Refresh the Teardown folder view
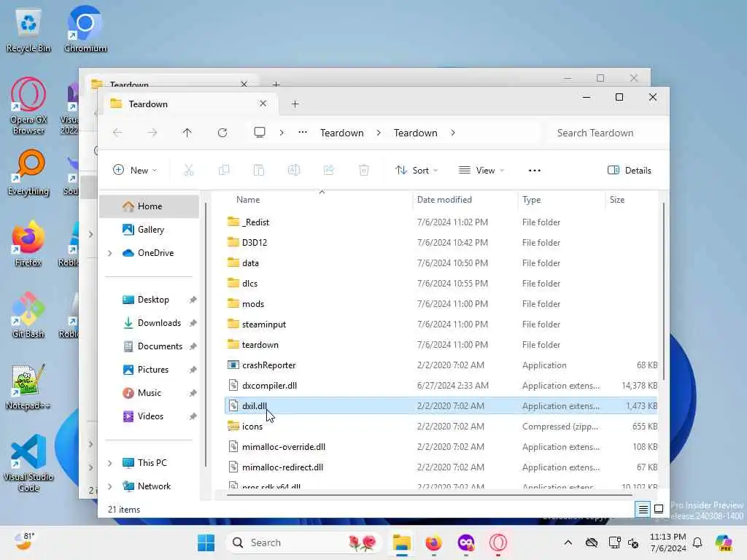Viewport: 747px width, 560px height. pyautogui.click(x=222, y=133)
